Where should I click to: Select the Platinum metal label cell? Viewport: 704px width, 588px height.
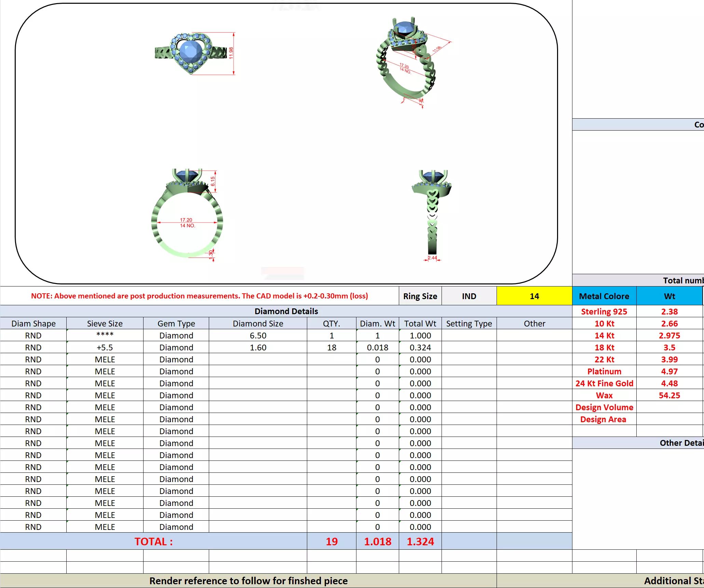pos(604,371)
